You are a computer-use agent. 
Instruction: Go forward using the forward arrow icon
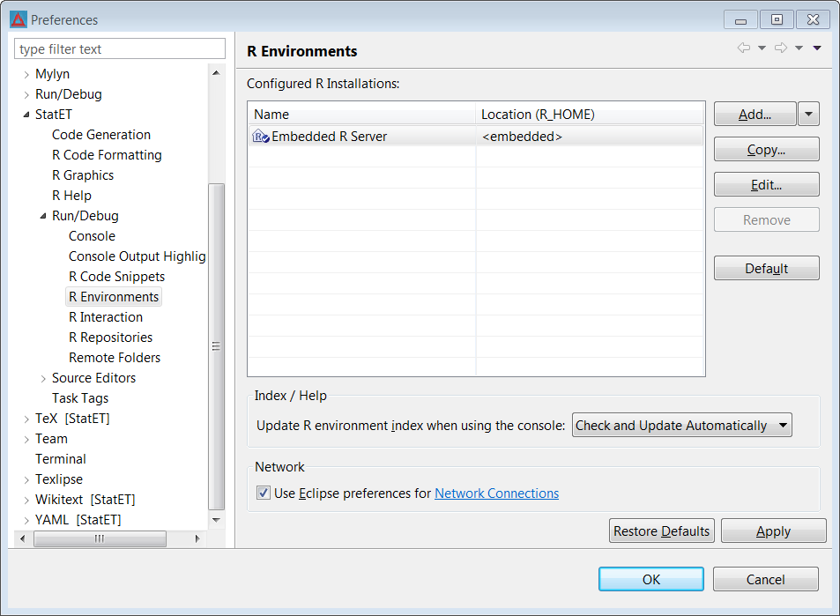(781, 48)
